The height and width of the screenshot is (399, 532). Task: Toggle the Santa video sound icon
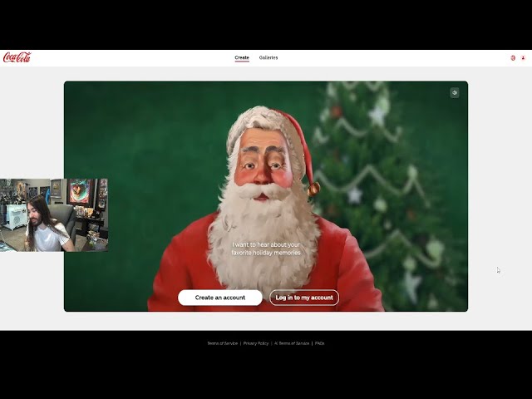pos(455,92)
